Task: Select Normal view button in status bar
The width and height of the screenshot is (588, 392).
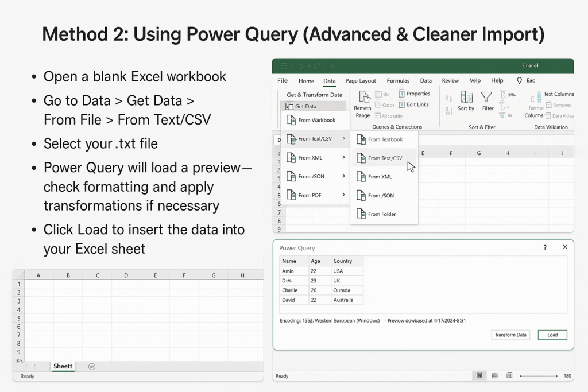Action: [x=479, y=376]
